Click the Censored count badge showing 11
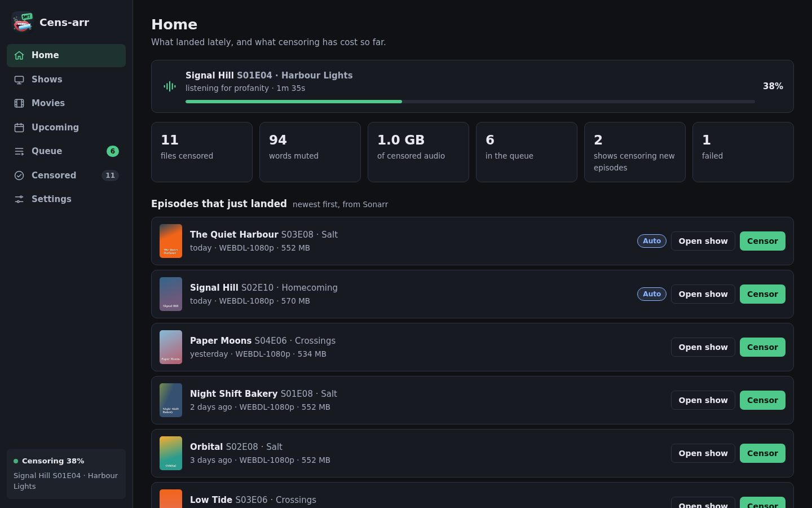Image resolution: width=812 pixels, height=508 pixels. (111, 176)
